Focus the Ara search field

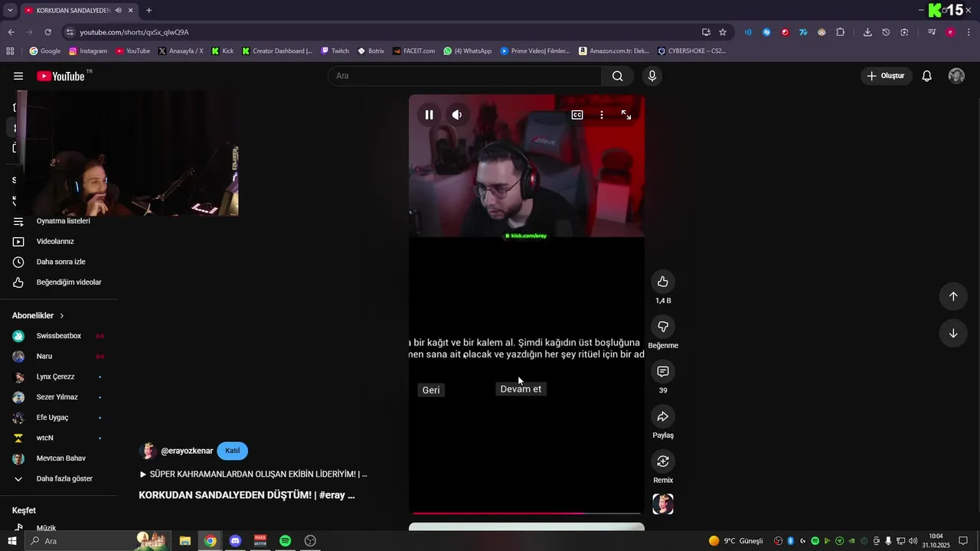[465, 76]
